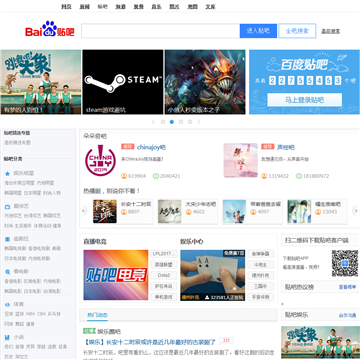Open the poker cards promotional image

pyautogui.click(x=213, y=275)
